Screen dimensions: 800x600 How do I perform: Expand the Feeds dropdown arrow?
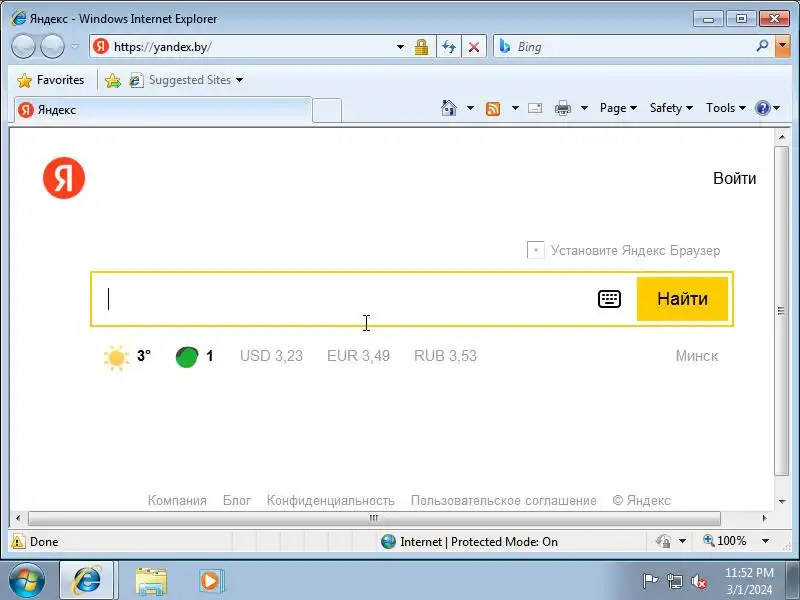coord(515,108)
